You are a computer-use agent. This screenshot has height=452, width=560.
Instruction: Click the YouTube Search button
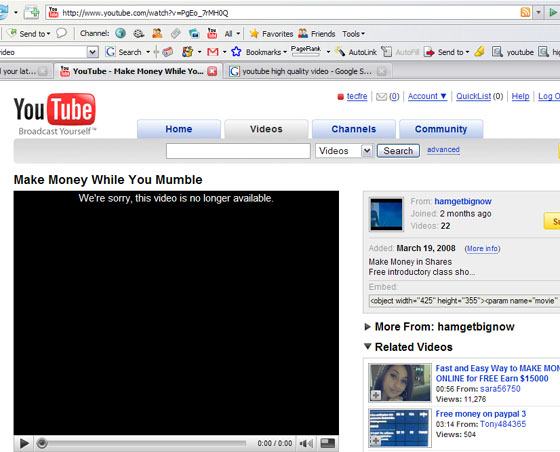(398, 151)
